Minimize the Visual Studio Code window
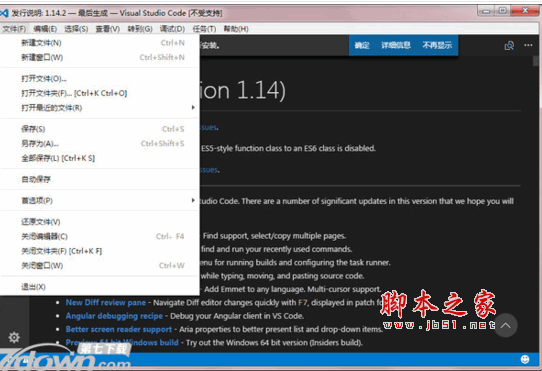Image resolution: width=542 pixels, height=371 pixels. (x=486, y=11)
